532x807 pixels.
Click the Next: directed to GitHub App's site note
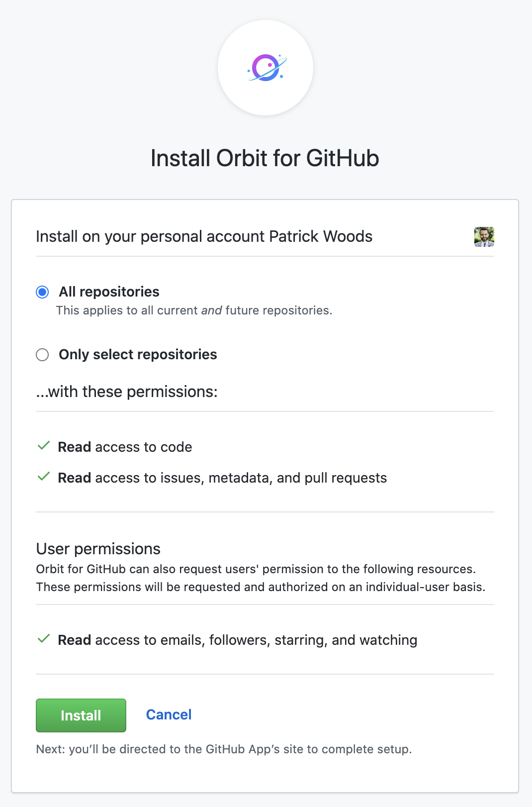coord(224,749)
